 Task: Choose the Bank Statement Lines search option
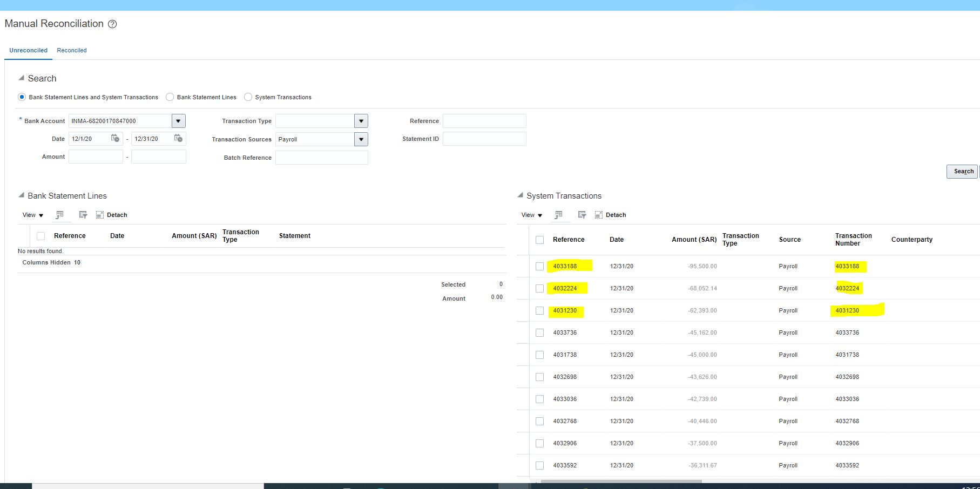click(x=170, y=97)
